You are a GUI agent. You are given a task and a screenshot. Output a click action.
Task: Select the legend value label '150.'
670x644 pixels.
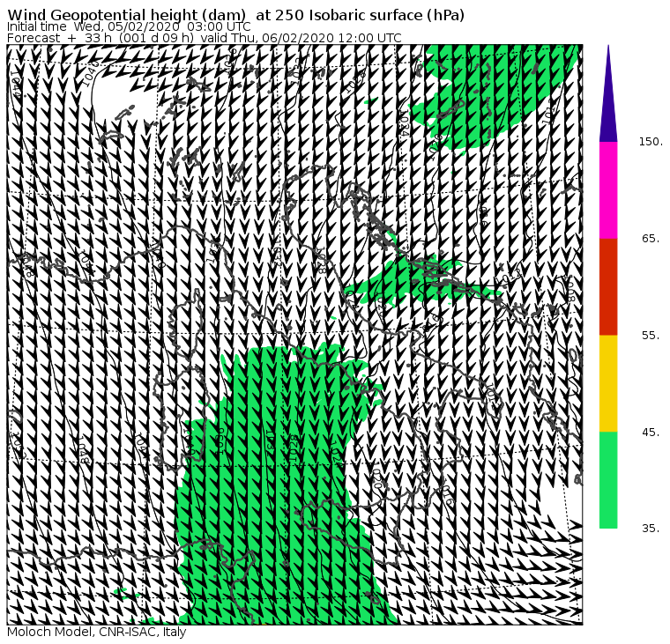point(651,142)
